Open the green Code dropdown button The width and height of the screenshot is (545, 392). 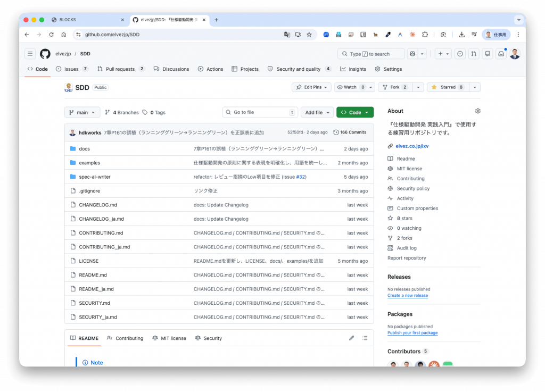pyautogui.click(x=355, y=112)
